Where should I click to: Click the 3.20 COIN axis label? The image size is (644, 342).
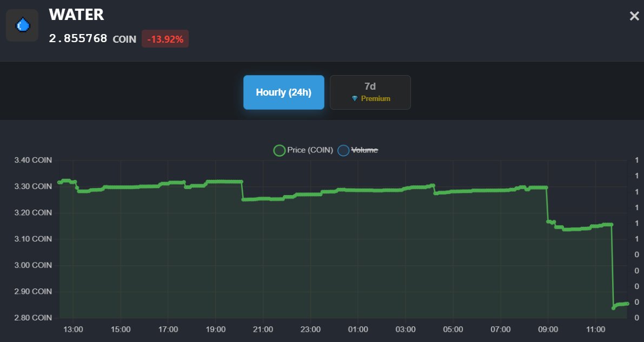click(34, 213)
